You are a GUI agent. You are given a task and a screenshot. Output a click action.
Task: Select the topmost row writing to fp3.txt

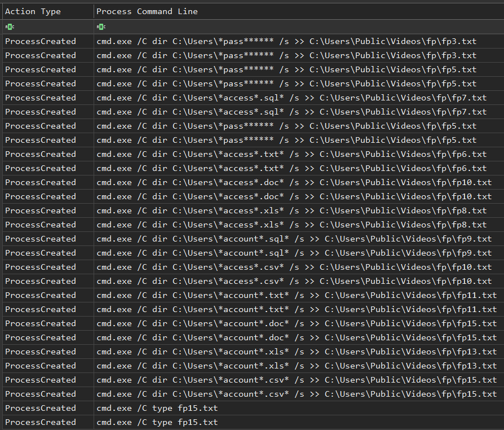click(286, 41)
